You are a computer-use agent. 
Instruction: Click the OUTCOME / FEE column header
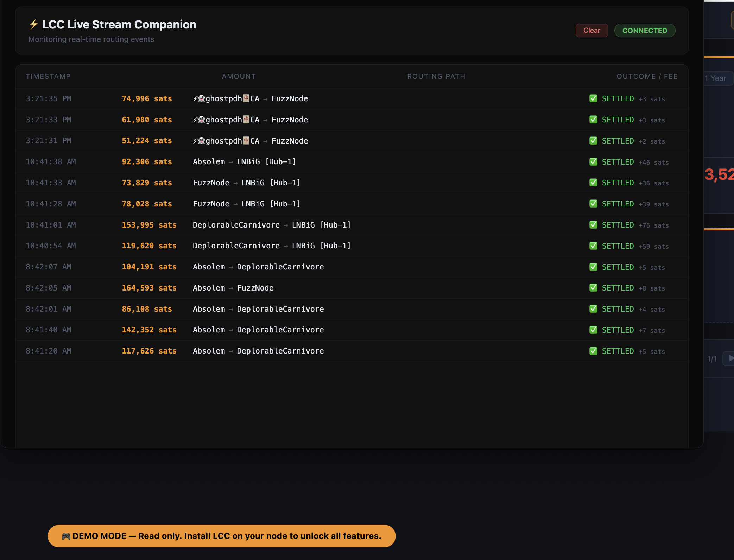coord(647,76)
